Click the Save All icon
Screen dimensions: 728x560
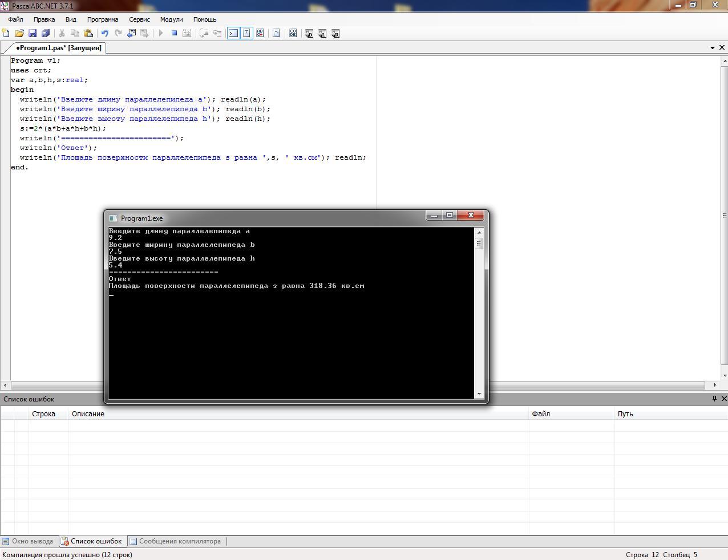[x=46, y=33]
